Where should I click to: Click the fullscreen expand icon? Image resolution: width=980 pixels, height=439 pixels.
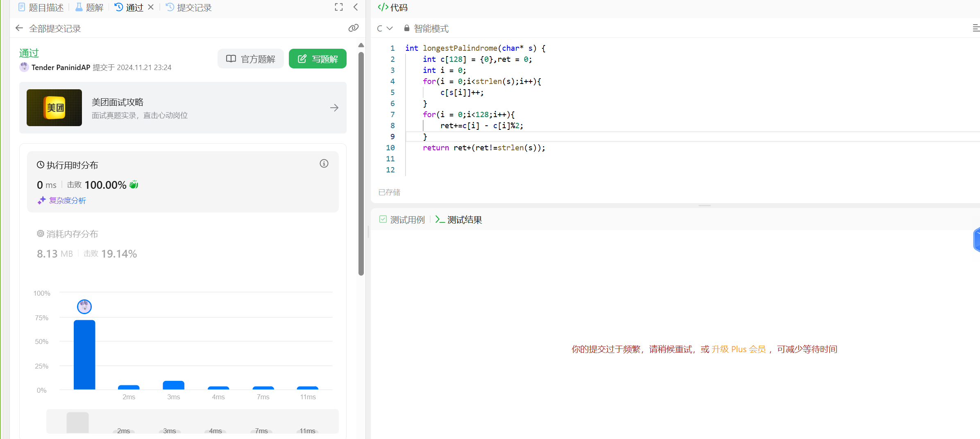(x=338, y=7)
